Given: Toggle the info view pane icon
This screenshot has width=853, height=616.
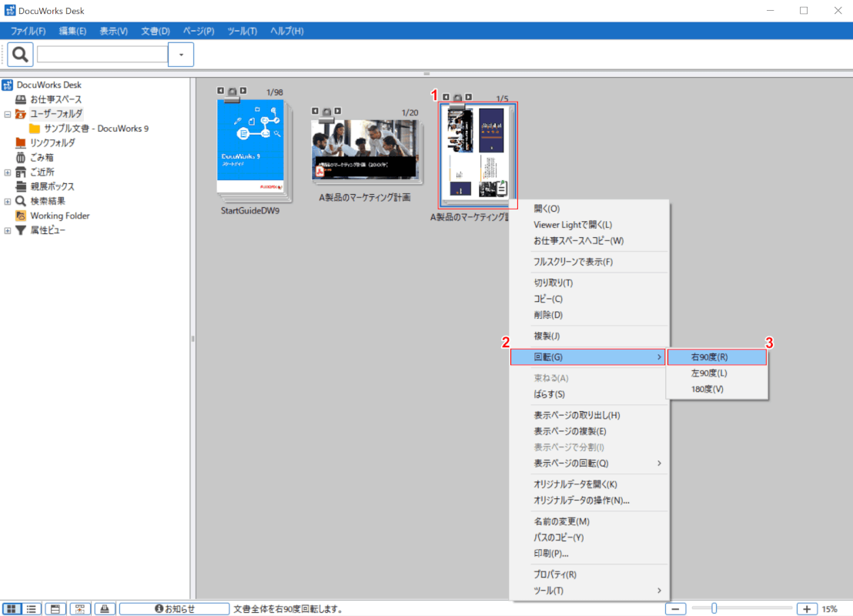Looking at the screenshot, I should [55, 608].
